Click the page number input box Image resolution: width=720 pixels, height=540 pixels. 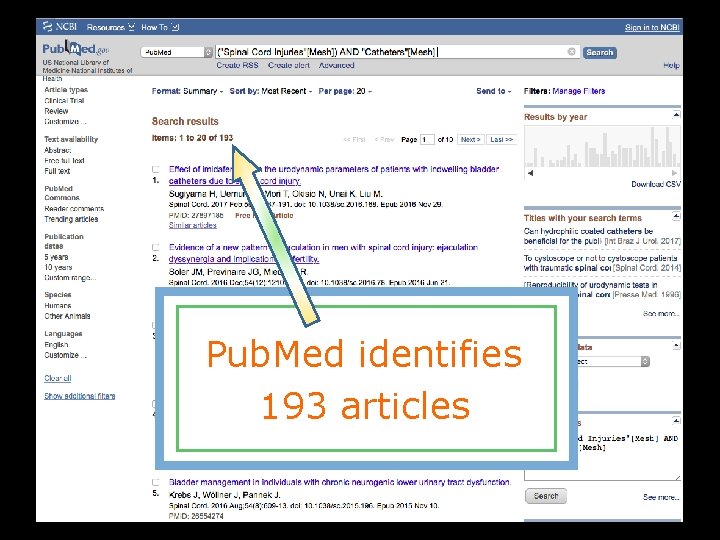[427, 139]
